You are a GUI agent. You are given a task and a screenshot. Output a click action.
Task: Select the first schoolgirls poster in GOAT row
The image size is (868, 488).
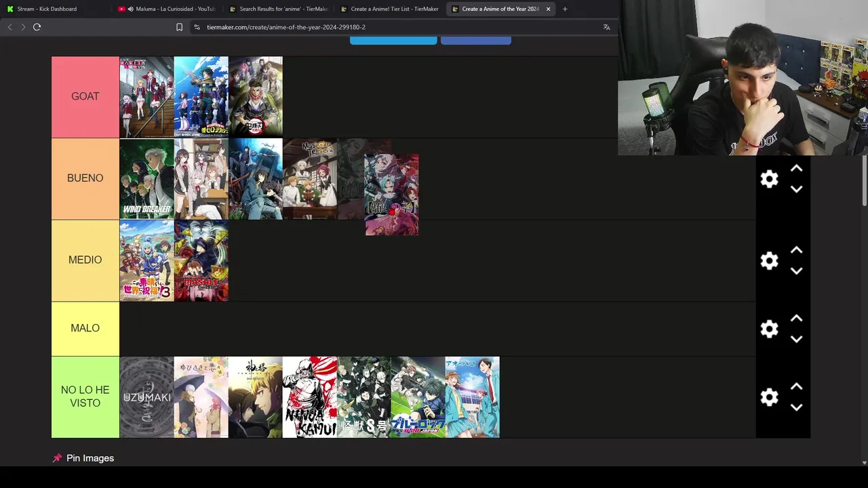click(x=147, y=97)
